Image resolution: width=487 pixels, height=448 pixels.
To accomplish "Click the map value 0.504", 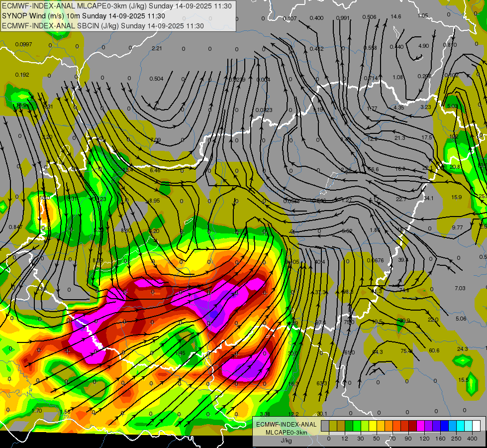I will pyautogui.click(x=156, y=79).
